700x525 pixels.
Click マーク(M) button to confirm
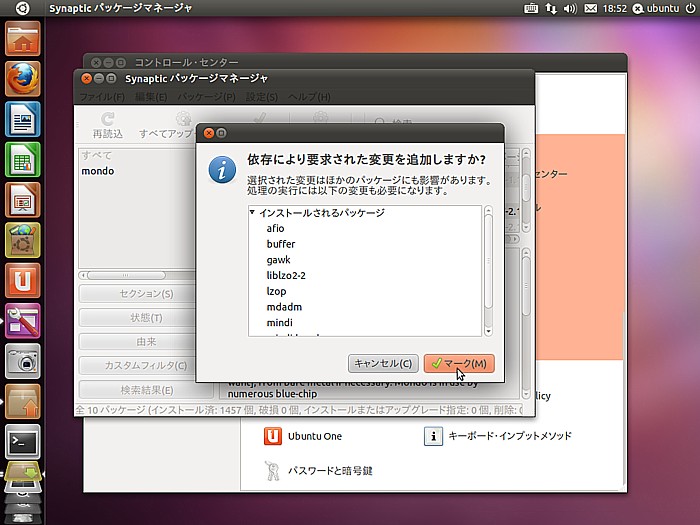459,363
